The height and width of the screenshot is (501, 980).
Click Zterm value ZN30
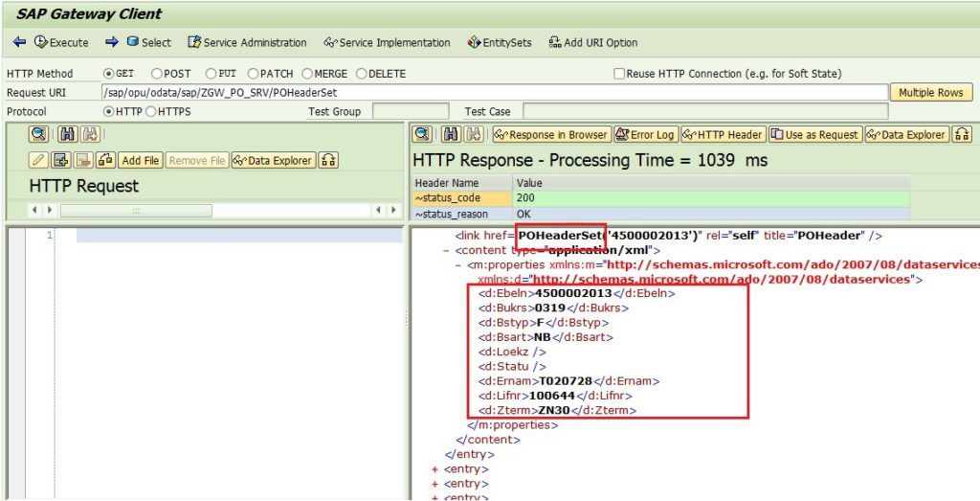[553, 410]
